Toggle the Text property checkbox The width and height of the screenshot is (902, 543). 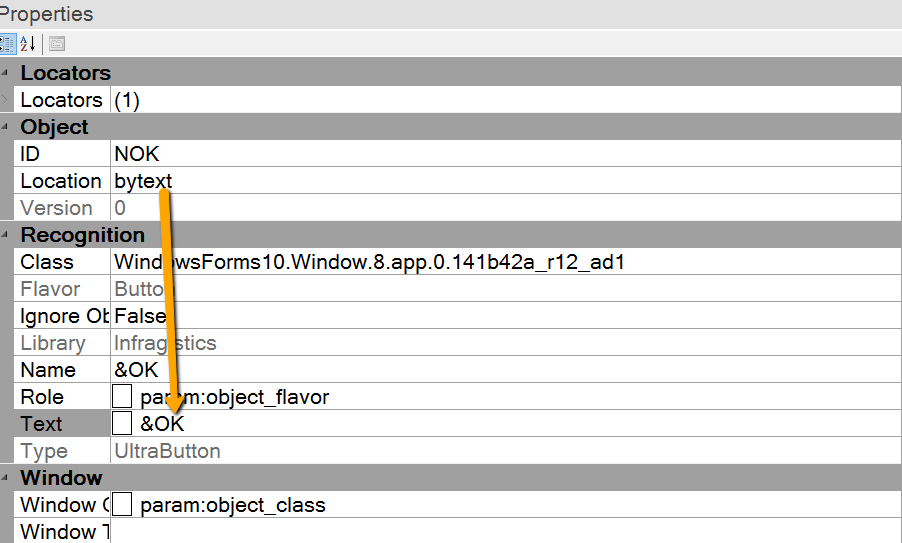[122, 424]
